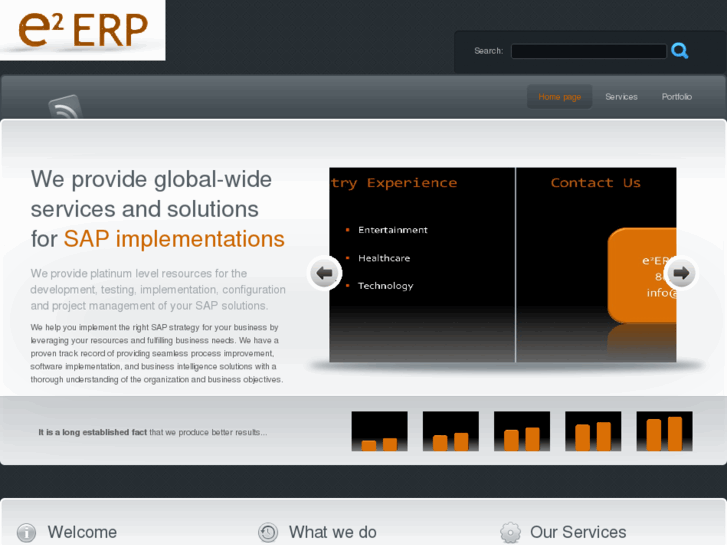This screenshot has width=727, height=545.
Task: Open the RSS feed icon
Action: tap(65, 107)
